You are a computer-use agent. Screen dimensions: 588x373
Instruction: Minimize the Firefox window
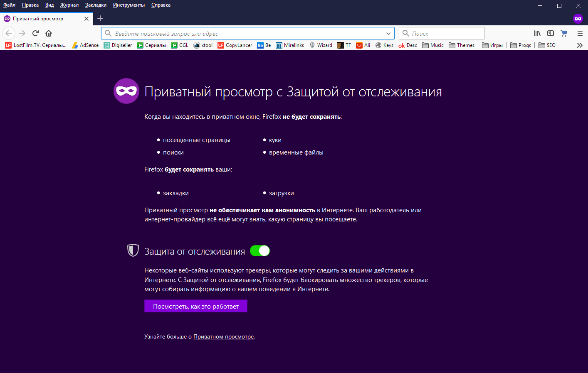tap(540, 5)
